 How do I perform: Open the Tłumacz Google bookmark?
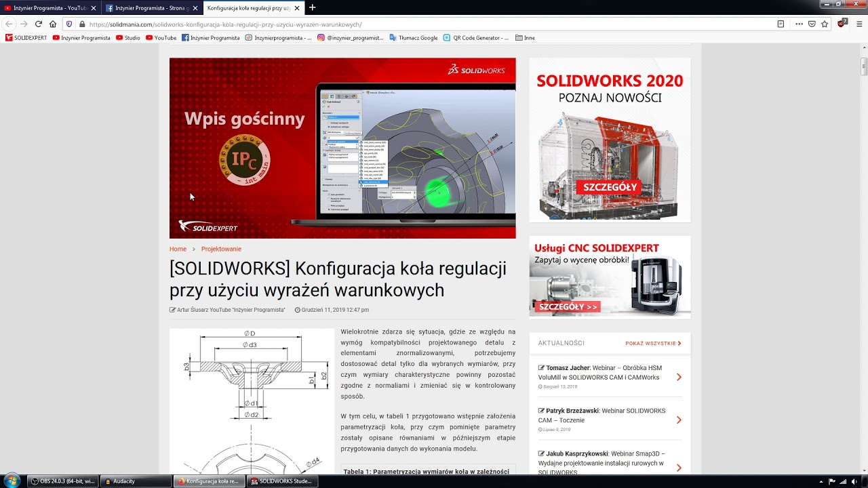[414, 38]
